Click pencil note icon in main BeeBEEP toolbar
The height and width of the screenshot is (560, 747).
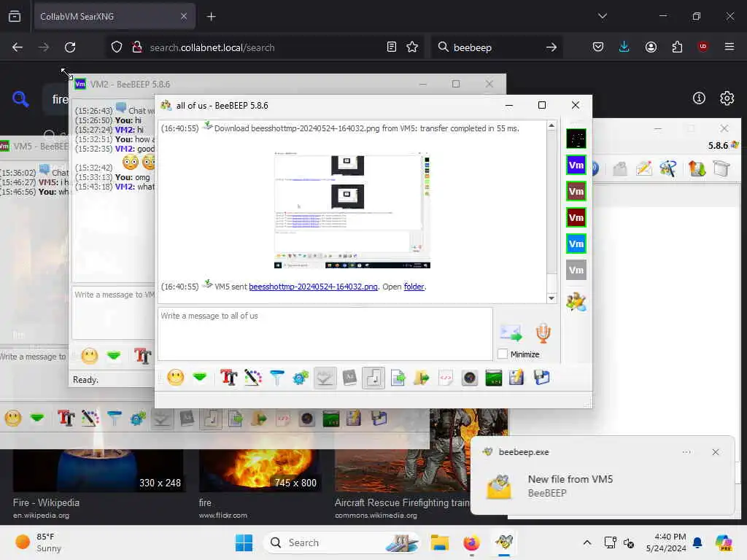643,168
